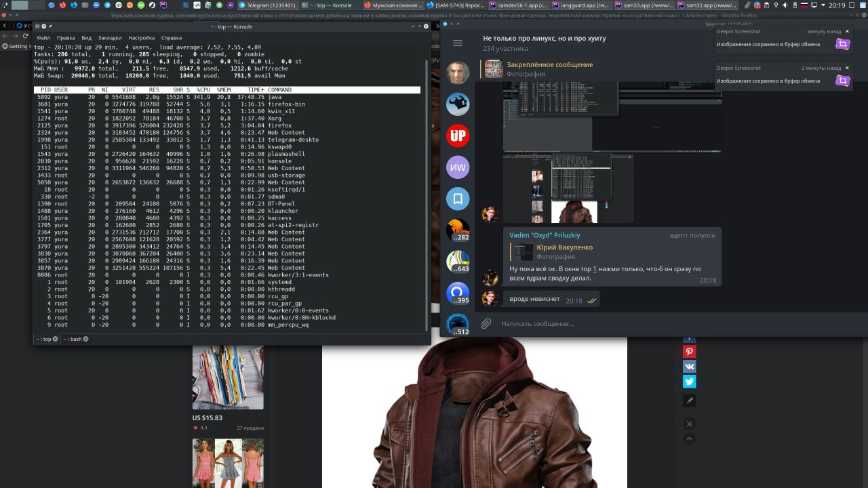Switch to [SAM-5743] Firefox taskbar window

pyautogui.click(x=456, y=5)
